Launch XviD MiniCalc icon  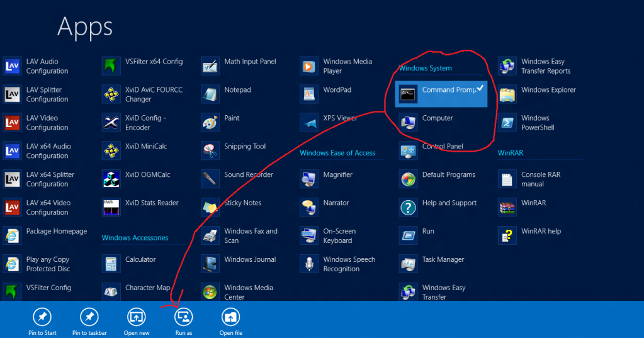click(111, 151)
